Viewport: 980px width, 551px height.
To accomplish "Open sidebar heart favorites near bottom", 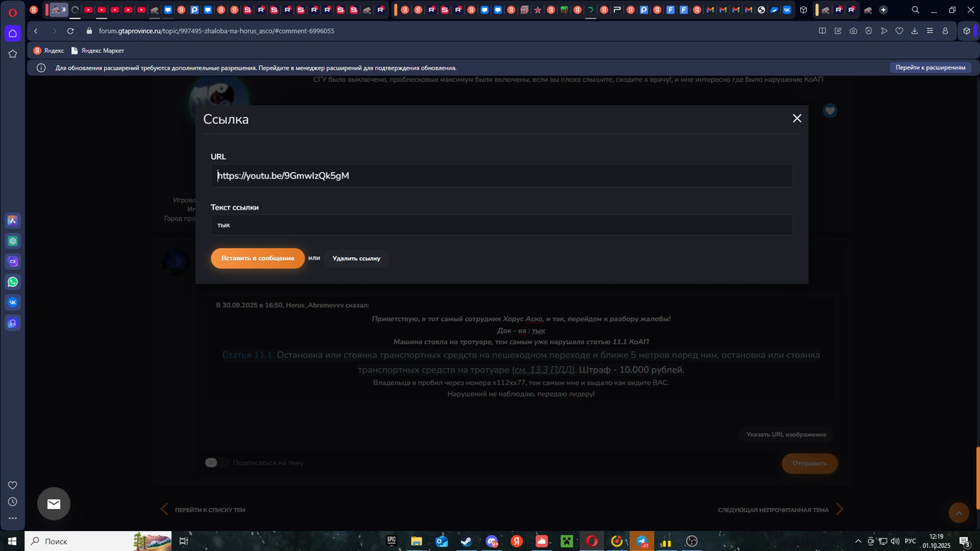I will (x=12, y=485).
